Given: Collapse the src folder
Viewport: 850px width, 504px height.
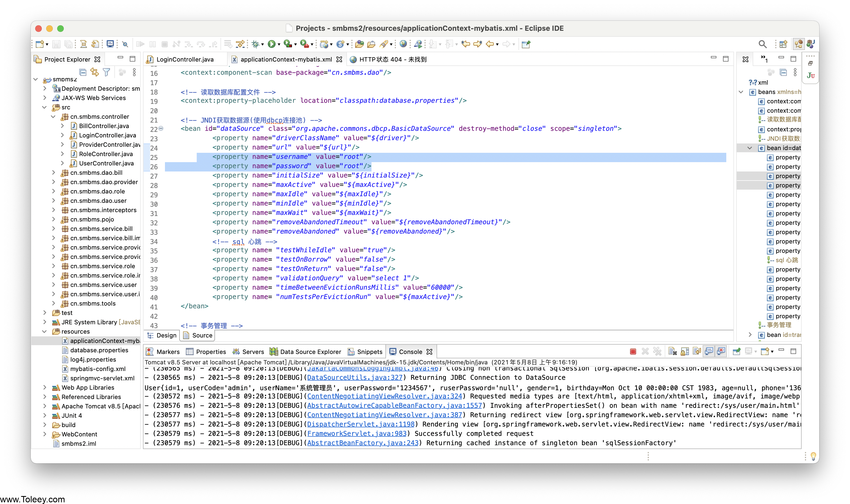Looking at the screenshot, I should [x=45, y=107].
